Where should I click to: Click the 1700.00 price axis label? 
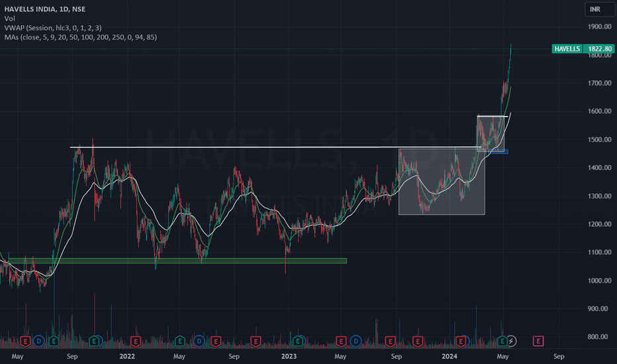[x=600, y=83]
